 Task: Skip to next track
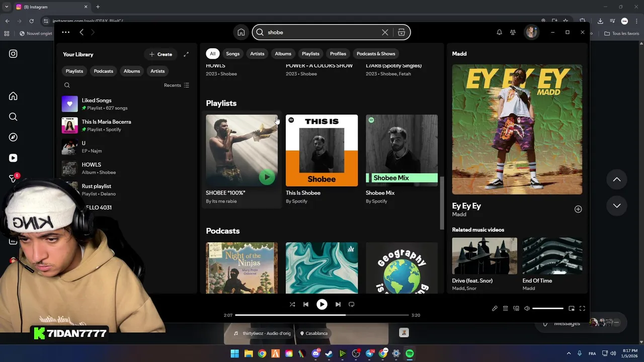[338, 304]
